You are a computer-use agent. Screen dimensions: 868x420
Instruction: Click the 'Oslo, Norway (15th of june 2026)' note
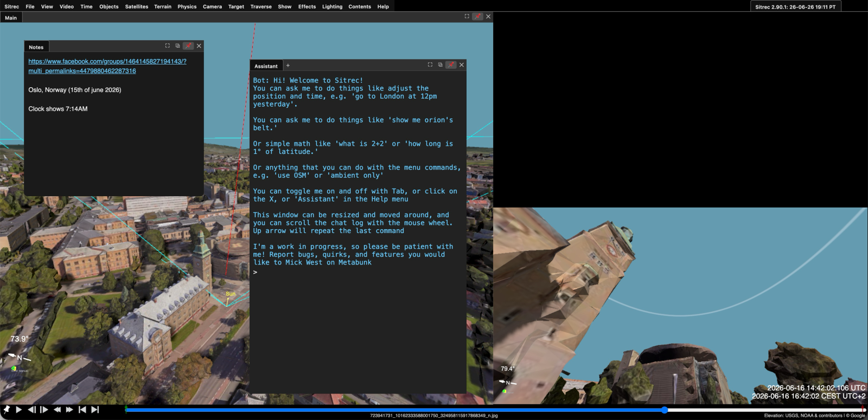pos(75,90)
